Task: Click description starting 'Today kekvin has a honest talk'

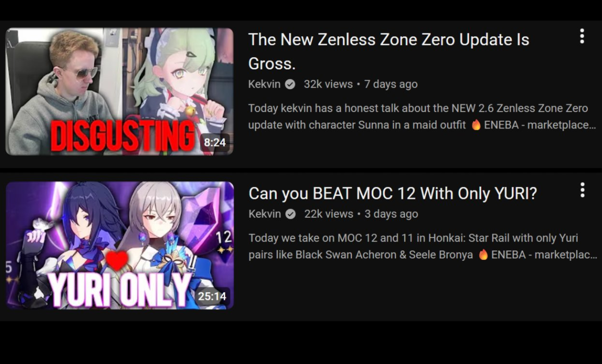Action: pos(422,117)
